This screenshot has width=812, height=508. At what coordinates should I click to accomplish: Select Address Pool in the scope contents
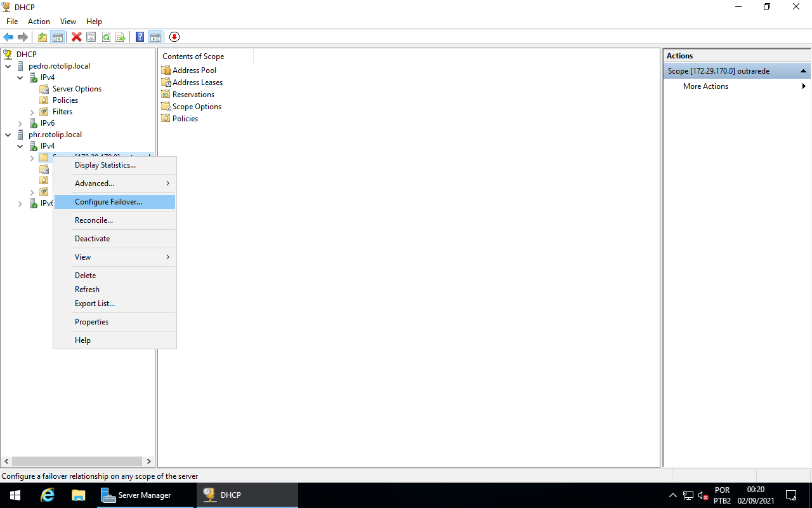point(193,70)
